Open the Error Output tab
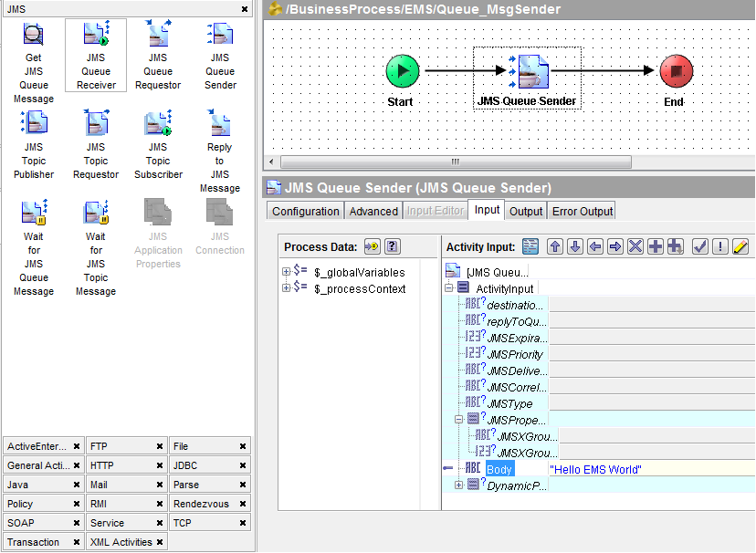 (x=582, y=210)
